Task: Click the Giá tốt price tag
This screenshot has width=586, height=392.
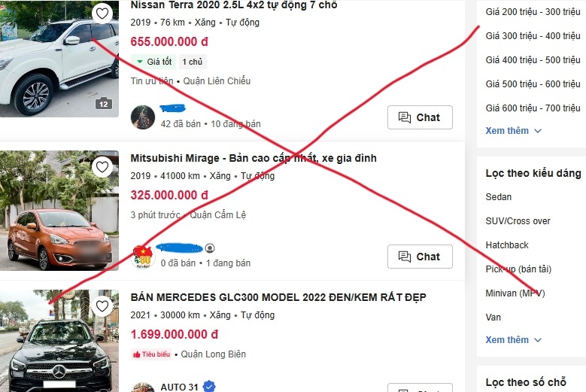Action: [x=153, y=62]
